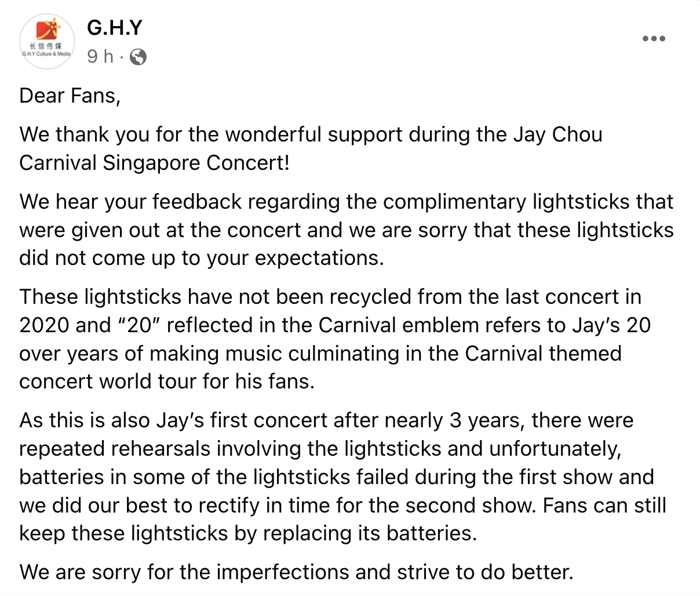Click the red star logo in avatar
Viewport: 700px width, 596px height.
click(48, 30)
